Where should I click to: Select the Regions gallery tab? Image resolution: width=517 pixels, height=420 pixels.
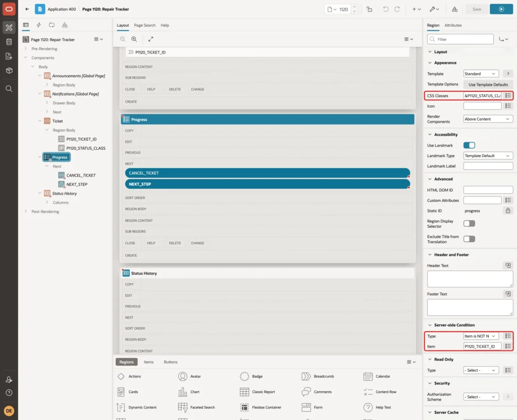coord(126,362)
